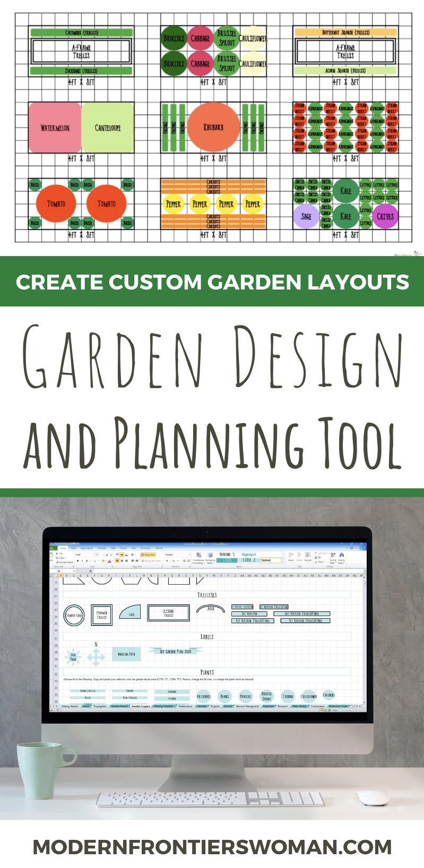Select the Tomato Cage shape
The width and height of the screenshot is (424, 868).
click(x=74, y=616)
